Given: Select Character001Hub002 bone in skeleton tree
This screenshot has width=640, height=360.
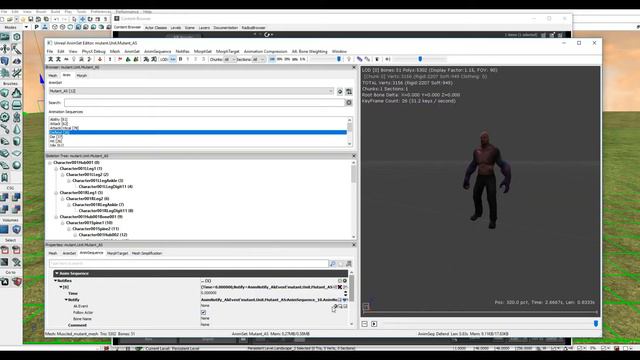Looking at the screenshot, I should [x=103, y=235].
